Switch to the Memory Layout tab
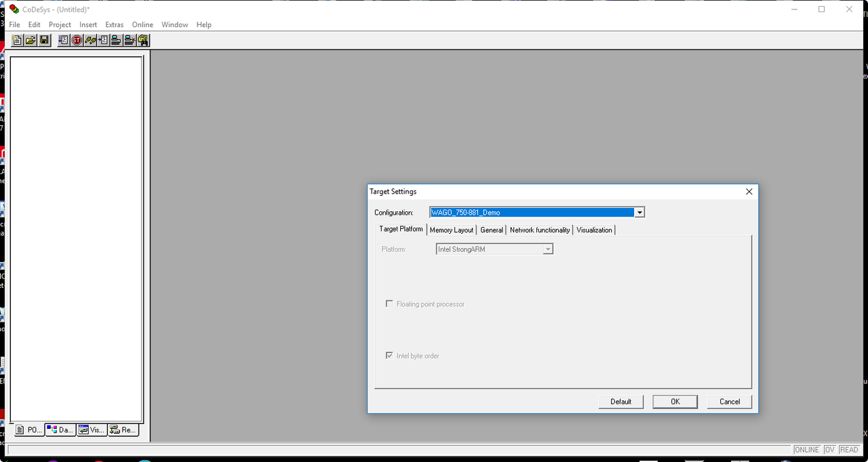868x462 pixels. pos(452,230)
